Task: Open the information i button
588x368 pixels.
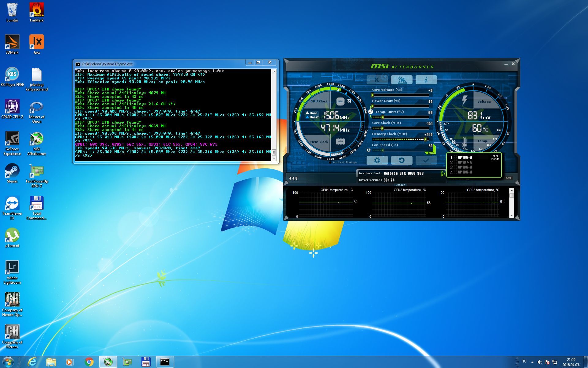Action: point(426,80)
